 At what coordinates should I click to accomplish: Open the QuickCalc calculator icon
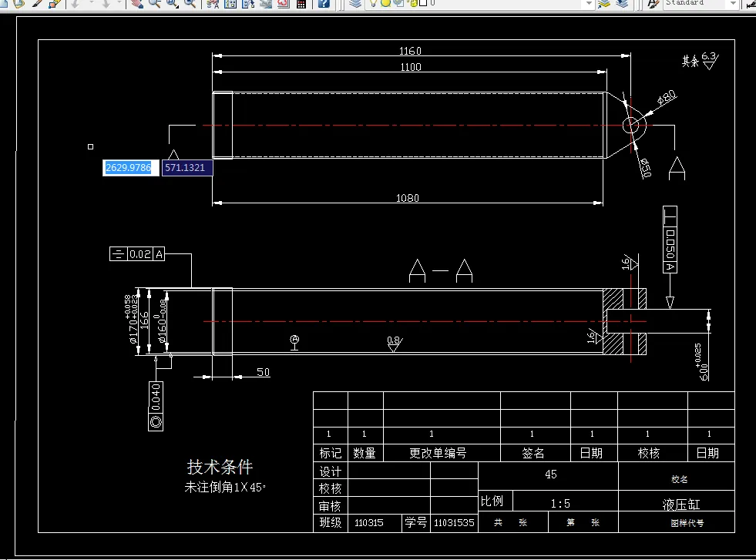(301, 3)
